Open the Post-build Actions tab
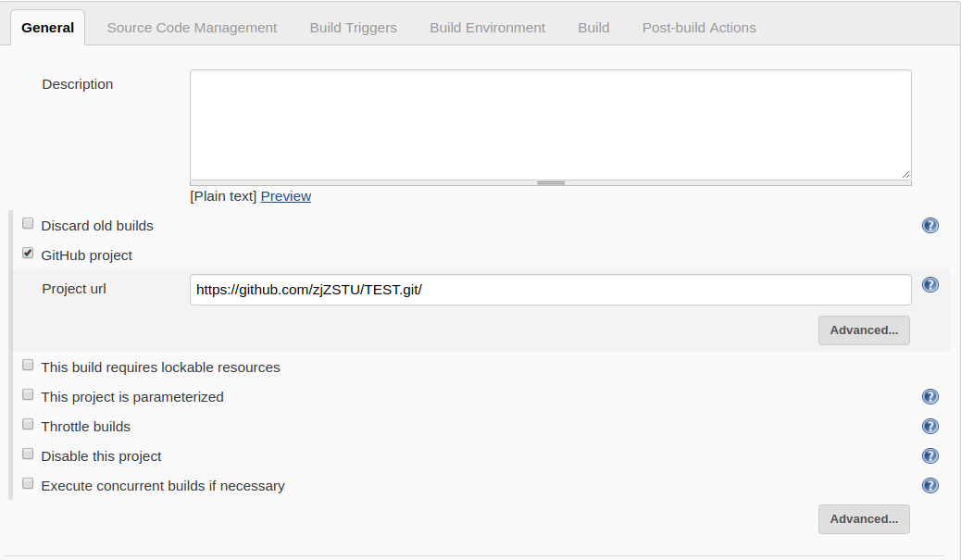 pos(699,28)
